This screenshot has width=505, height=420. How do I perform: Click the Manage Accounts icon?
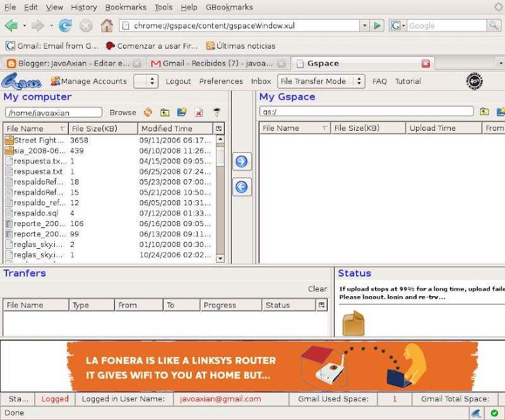pyautogui.click(x=55, y=81)
